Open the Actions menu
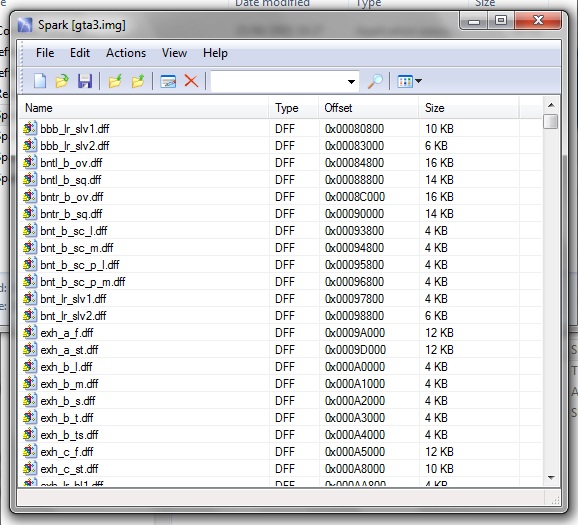This screenshot has width=578, height=525. (x=126, y=53)
